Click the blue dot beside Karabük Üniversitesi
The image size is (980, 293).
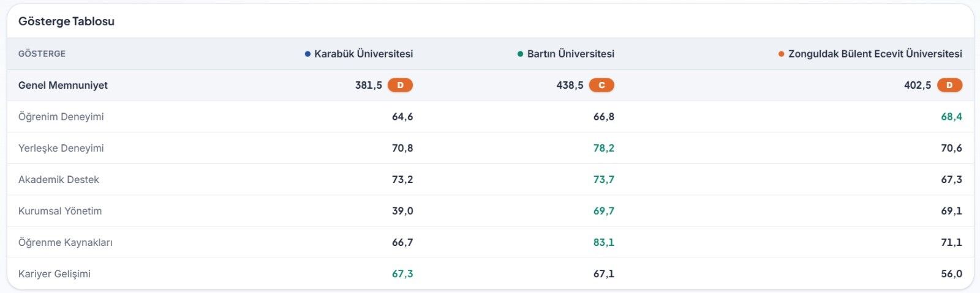click(307, 54)
